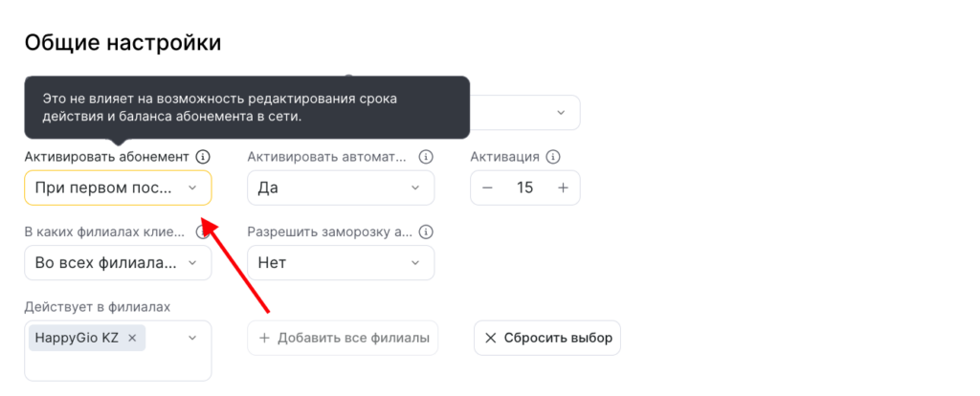980x396 pixels.
Task: Click the Действует в филиалах label
Action: click(96, 306)
